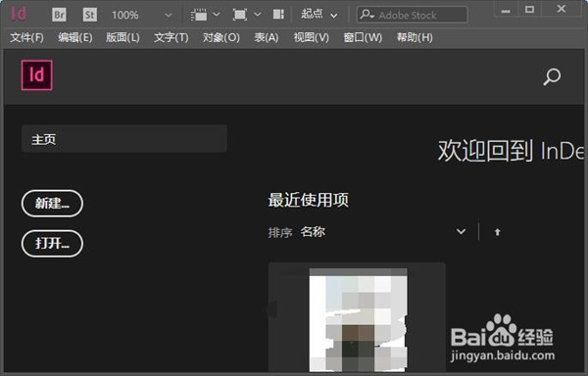588x376 pixels.
Task: Open the 文字(T) menu
Action: point(171,37)
